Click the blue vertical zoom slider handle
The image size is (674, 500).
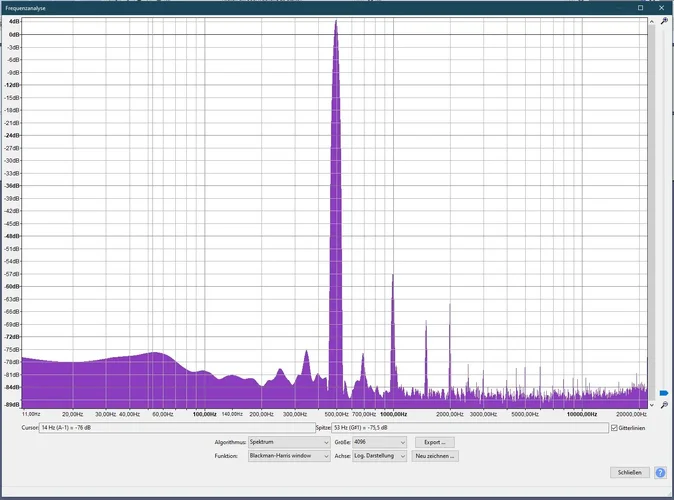click(x=664, y=394)
